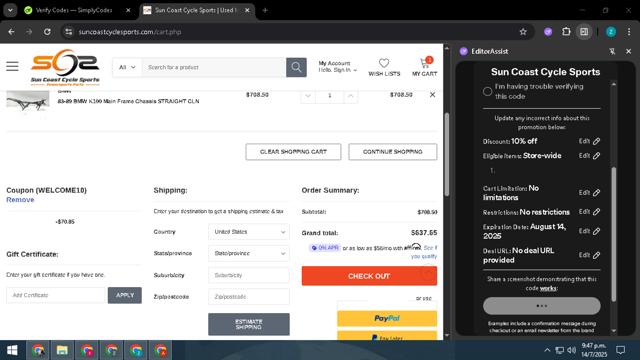Image resolution: width=640 pixels, height=360 pixels.
Task: Reload the cart page
Action: 47,32
